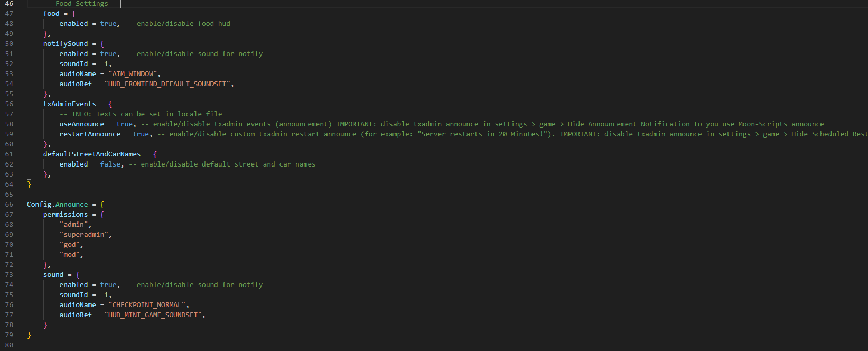Place cursor on the "ATM_WINDOW" string
The width and height of the screenshot is (868, 351).
tap(133, 74)
